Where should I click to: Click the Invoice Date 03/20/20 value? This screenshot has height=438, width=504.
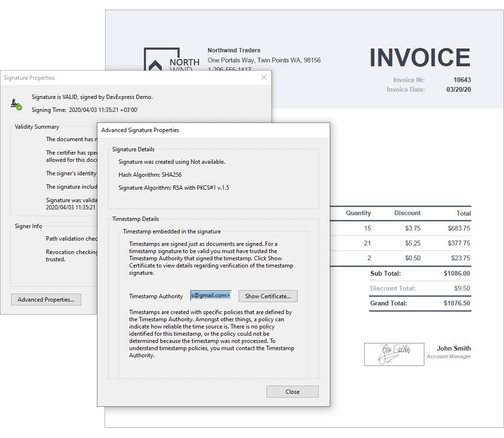(x=458, y=89)
